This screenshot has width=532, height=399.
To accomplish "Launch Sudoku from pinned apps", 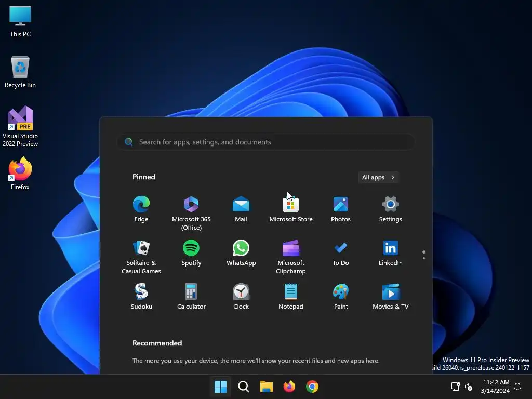I will (x=141, y=296).
